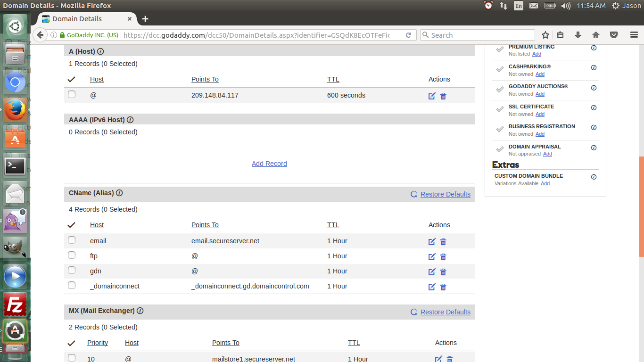
Task: Add an SSL Certificate
Action: tap(540, 114)
